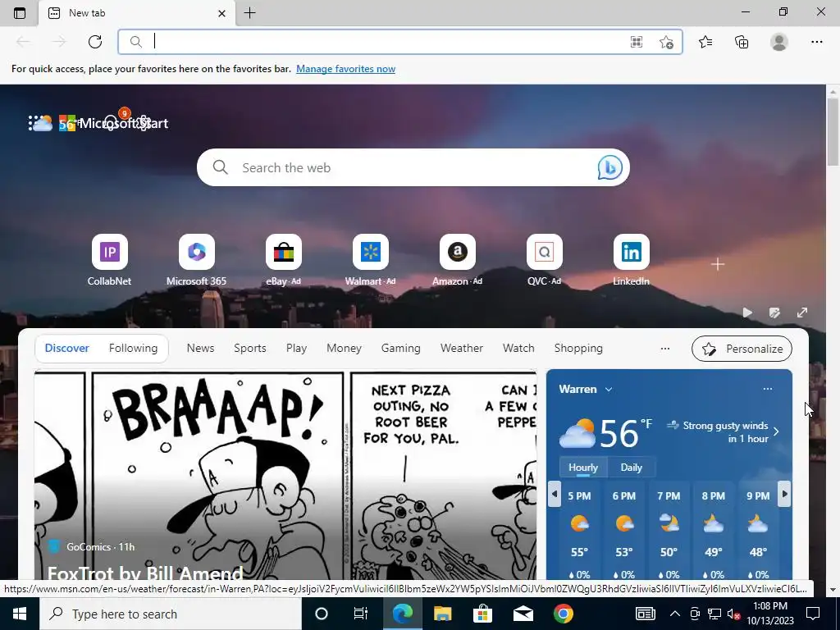Open the Microsoft 365 quick link tile

(x=196, y=260)
